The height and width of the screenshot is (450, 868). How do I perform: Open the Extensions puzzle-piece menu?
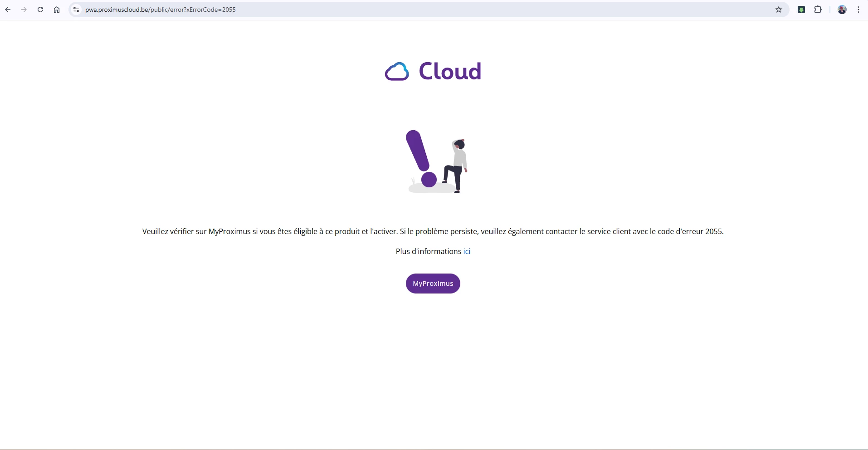(x=818, y=10)
